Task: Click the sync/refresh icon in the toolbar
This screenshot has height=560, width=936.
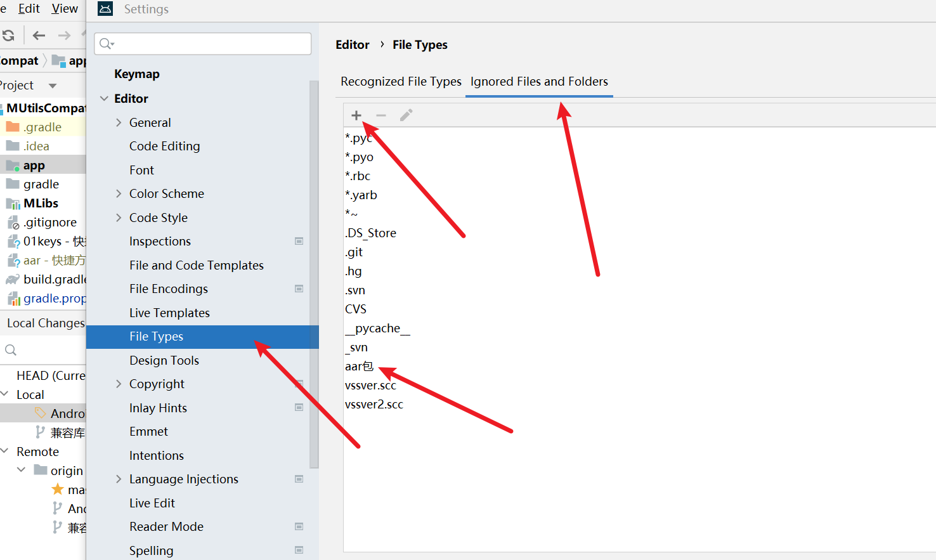Action: click(9, 36)
